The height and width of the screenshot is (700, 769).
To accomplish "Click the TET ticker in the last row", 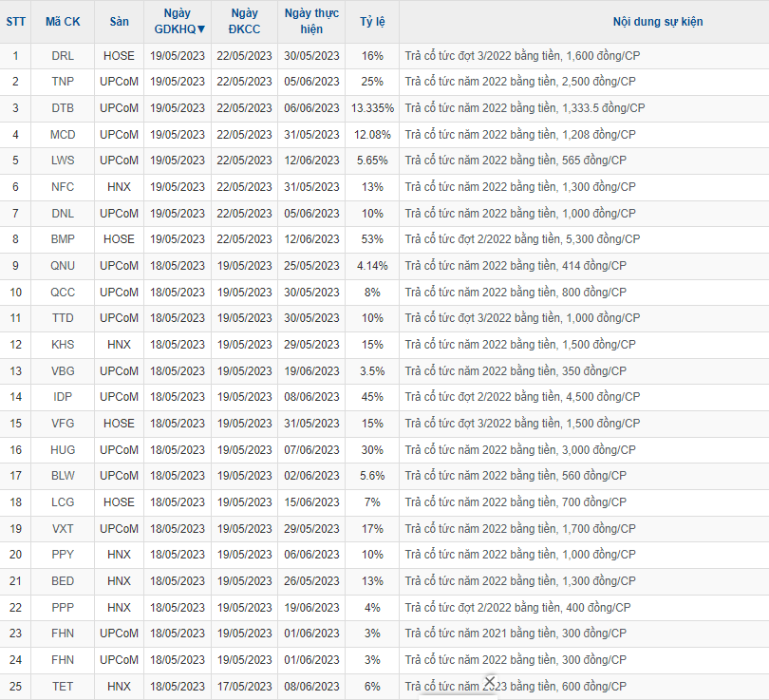I will coord(63,686).
